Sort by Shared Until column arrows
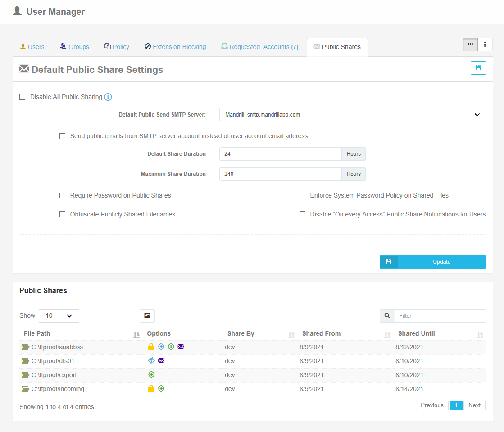The height and width of the screenshot is (432, 504). 480,335
